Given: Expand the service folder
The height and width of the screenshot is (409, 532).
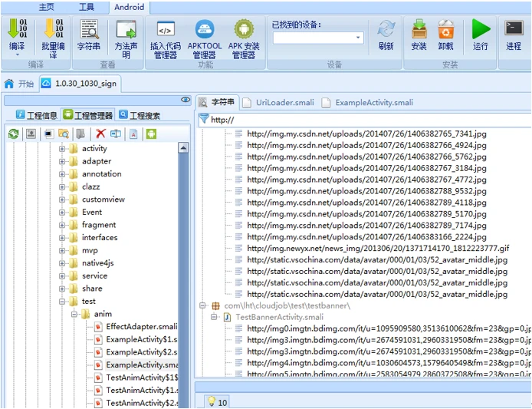Looking at the screenshot, I should tap(62, 275).
